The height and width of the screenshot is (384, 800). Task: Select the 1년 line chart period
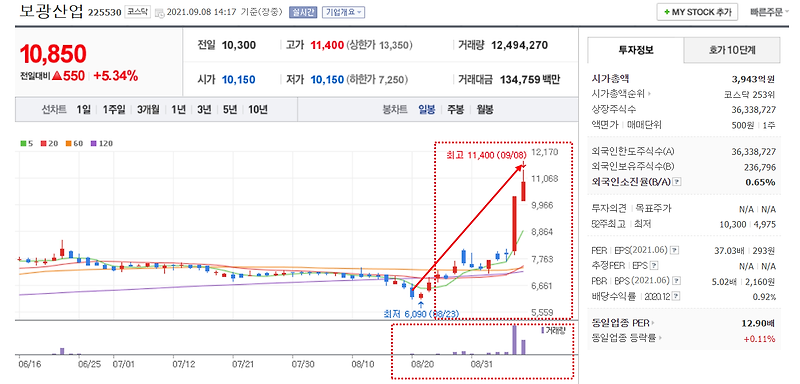(179, 110)
